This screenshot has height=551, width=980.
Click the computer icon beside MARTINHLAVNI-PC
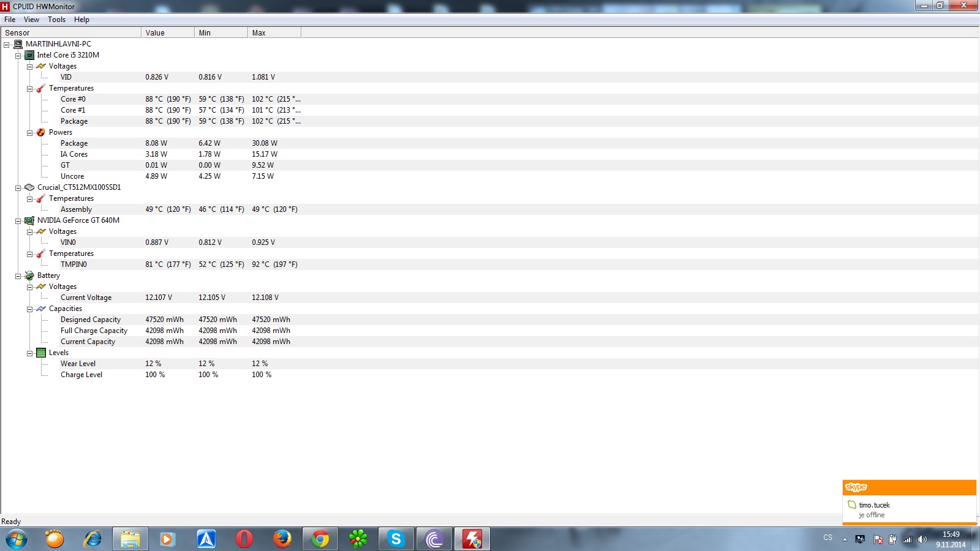[18, 44]
